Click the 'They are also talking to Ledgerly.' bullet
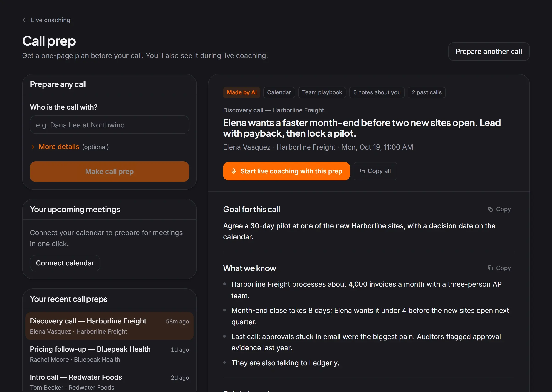This screenshot has height=392, width=552. pos(285,363)
